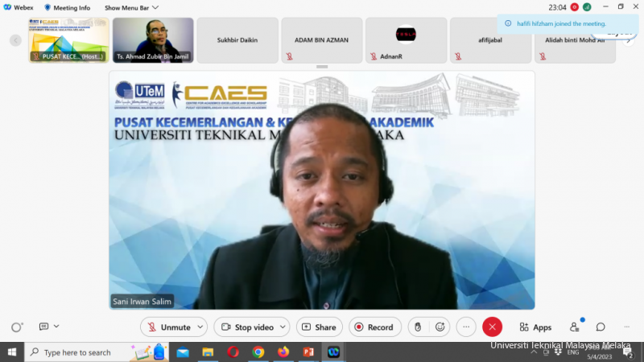Expand audio options arrow beside Unmute

click(x=200, y=327)
